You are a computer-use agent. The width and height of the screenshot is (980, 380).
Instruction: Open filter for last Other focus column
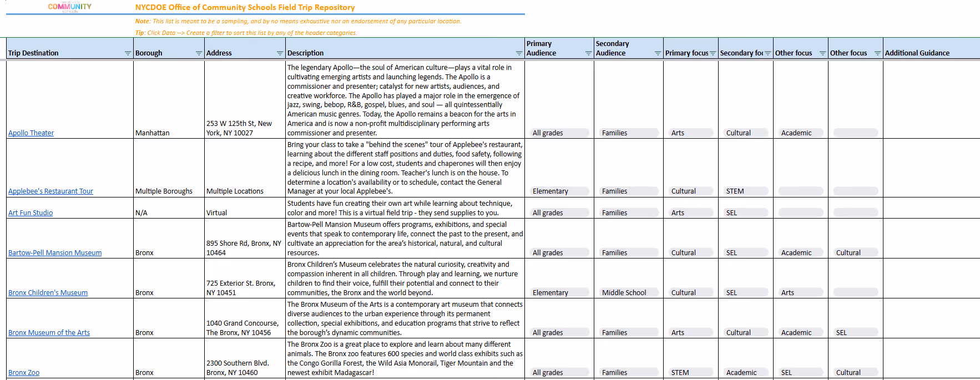click(877, 53)
